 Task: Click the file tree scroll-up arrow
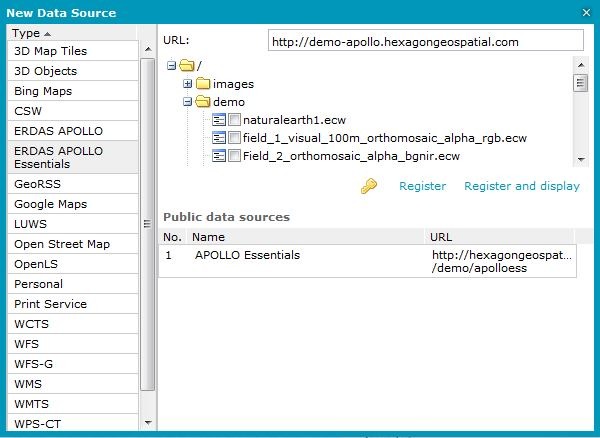[x=581, y=65]
